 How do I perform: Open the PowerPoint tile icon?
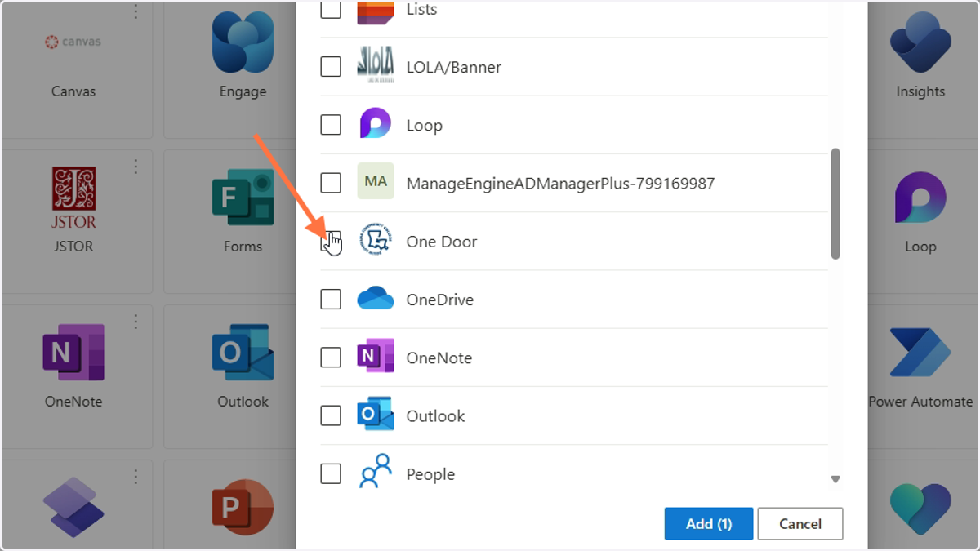pos(243,508)
